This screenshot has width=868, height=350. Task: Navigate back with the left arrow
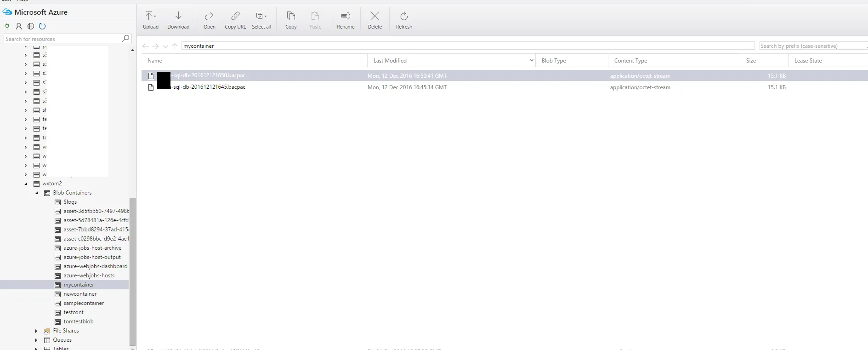(x=145, y=46)
